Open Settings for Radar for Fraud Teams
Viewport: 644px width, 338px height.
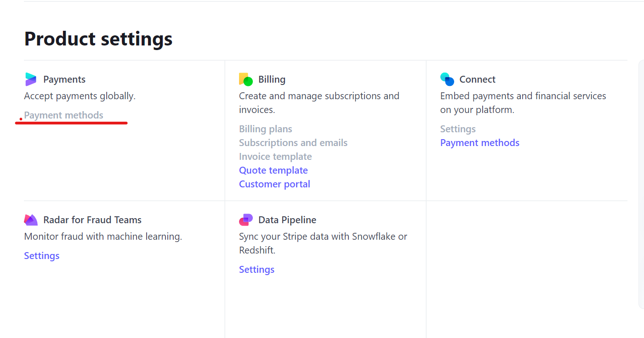coord(41,256)
